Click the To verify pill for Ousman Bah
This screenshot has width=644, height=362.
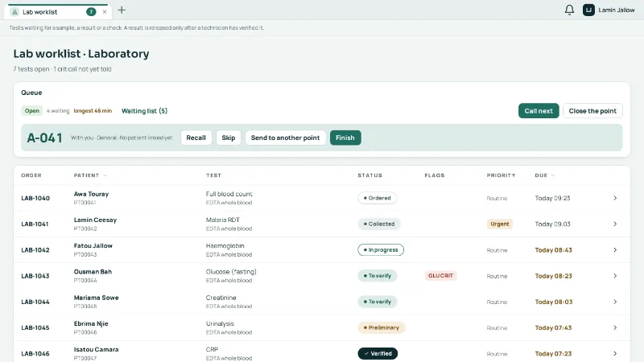pyautogui.click(x=377, y=275)
